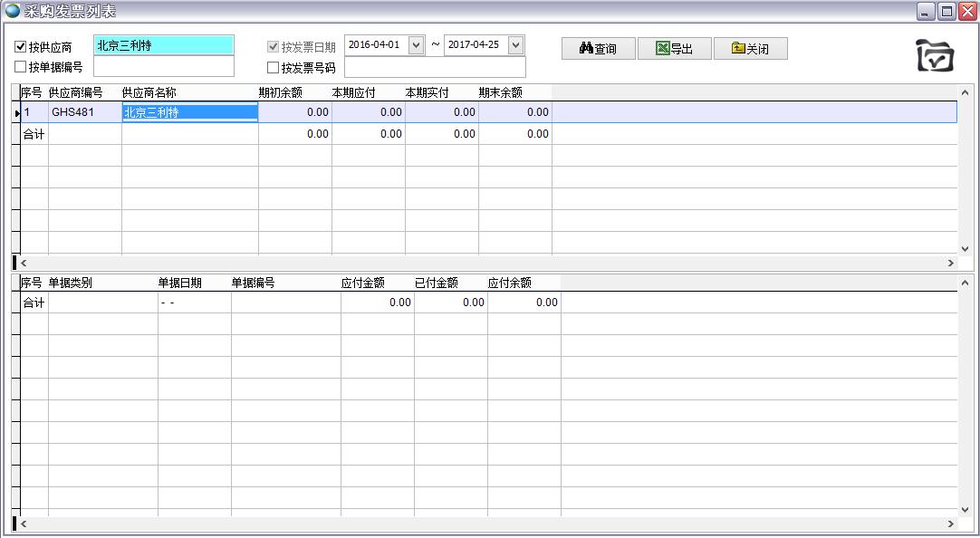Click the supplier field containing 北京三利特
The image size is (980, 538).
(x=163, y=45)
